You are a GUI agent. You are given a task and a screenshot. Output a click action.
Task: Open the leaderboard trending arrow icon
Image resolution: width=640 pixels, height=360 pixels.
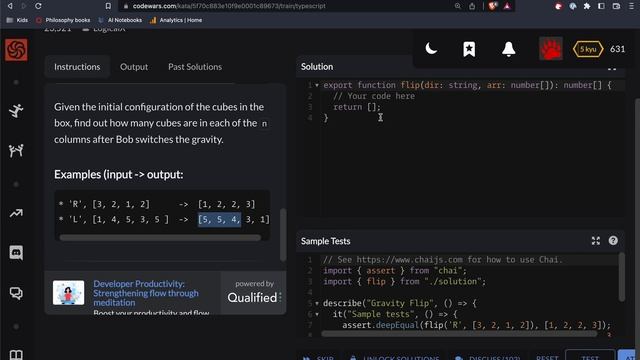click(16, 213)
